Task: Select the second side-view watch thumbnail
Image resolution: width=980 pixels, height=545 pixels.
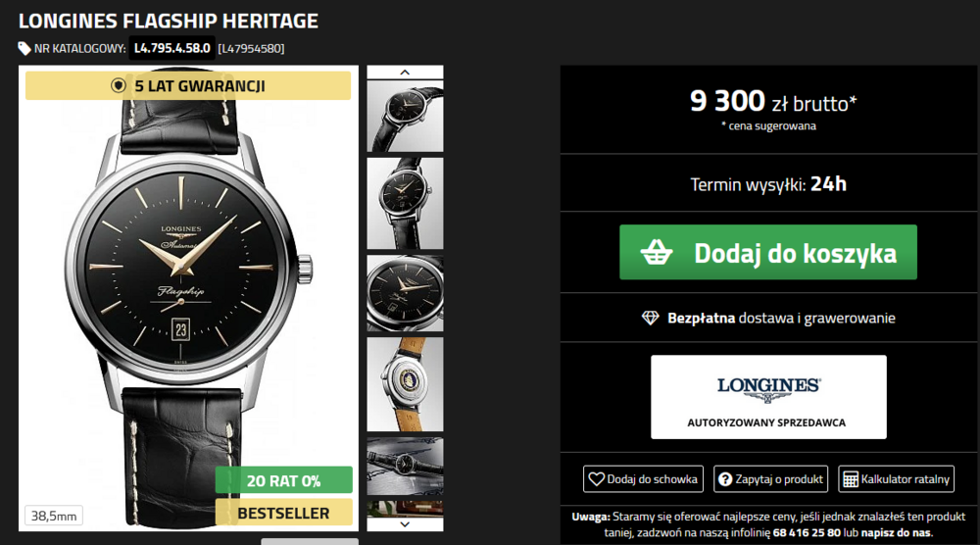Action: tap(405, 203)
